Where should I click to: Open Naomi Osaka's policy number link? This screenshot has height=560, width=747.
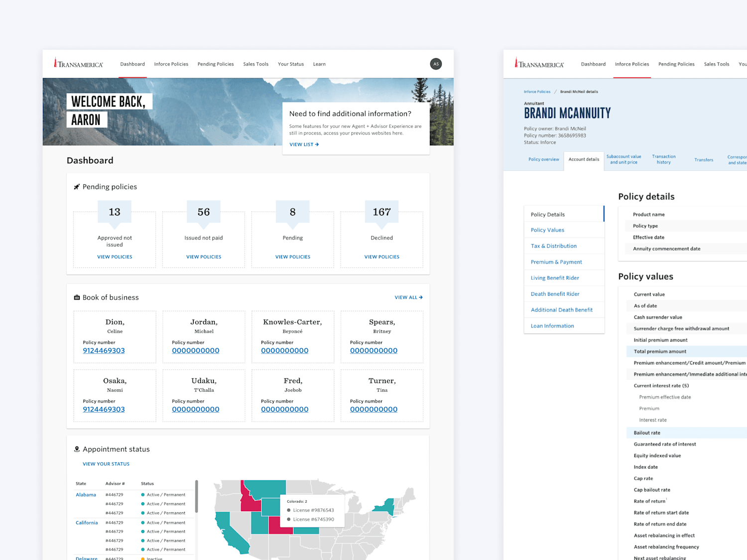[x=104, y=409]
